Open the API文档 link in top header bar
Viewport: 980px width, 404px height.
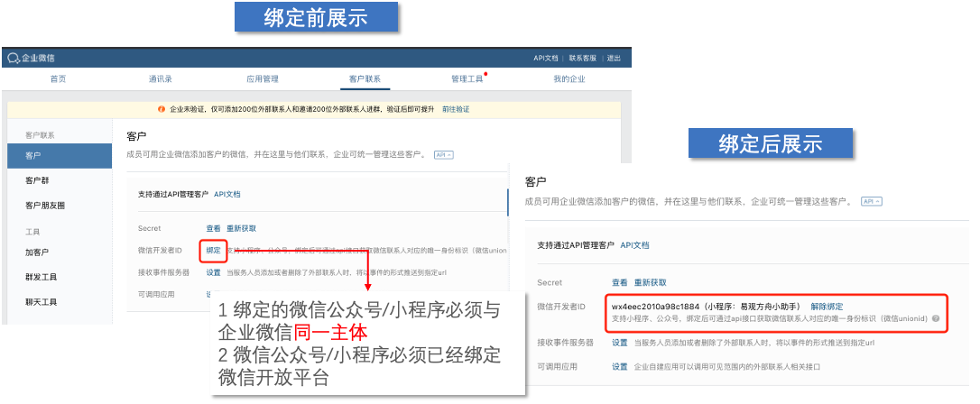pos(545,58)
